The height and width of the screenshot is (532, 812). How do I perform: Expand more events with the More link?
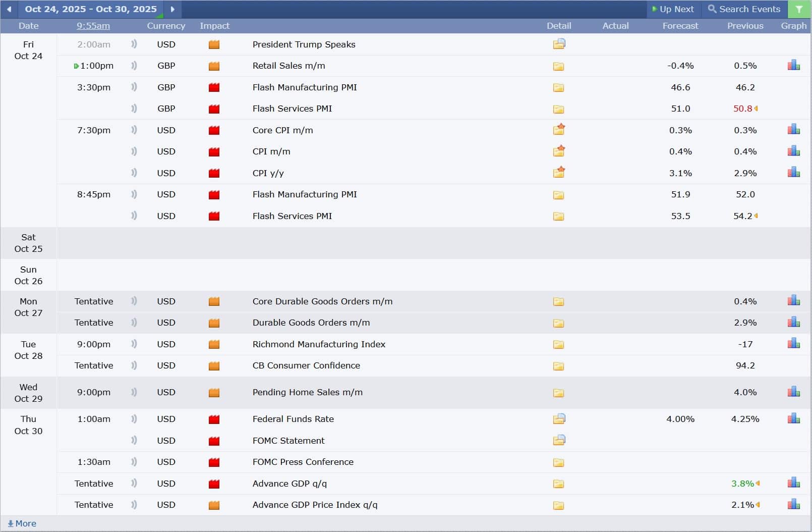tap(22, 523)
